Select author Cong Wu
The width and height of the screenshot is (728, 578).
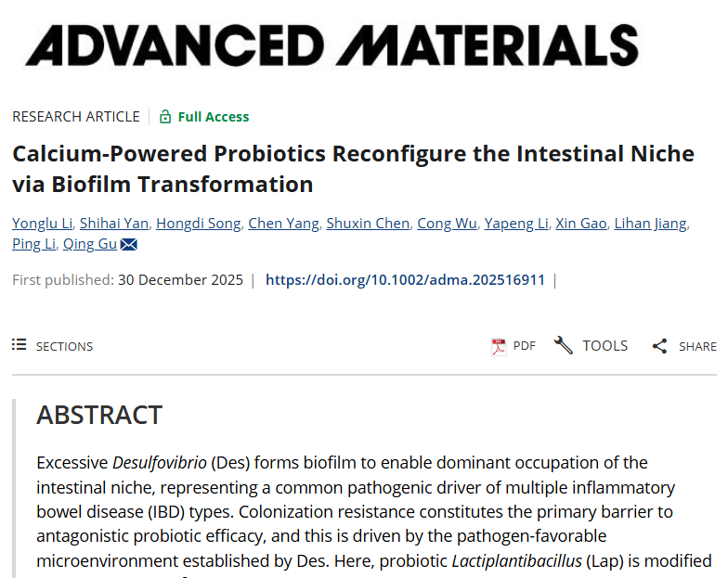pos(448,223)
